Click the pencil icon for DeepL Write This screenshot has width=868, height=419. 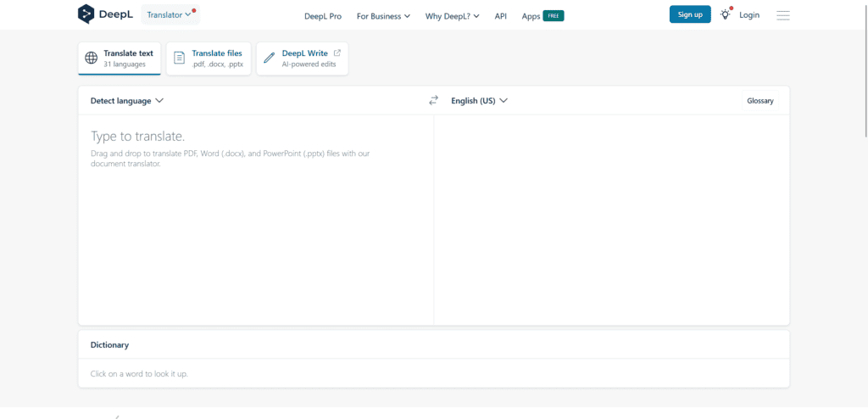pyautogui.click(x=269, y=59)
